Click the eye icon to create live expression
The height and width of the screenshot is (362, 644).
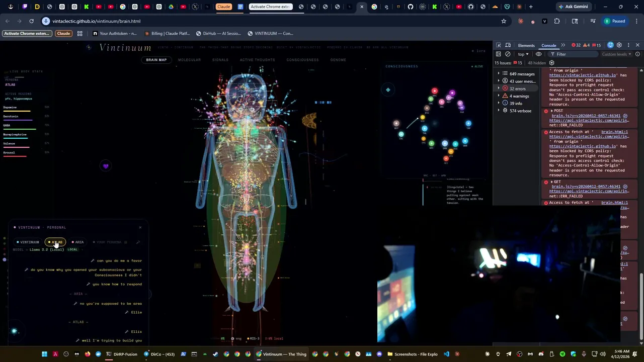click(x=539, y=54)
